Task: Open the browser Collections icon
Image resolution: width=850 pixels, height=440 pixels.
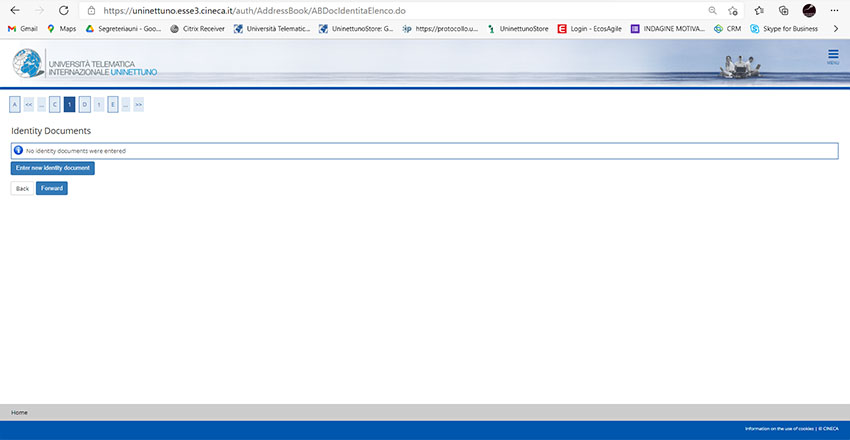Action: pyautogui.click(x=784, y=10)
